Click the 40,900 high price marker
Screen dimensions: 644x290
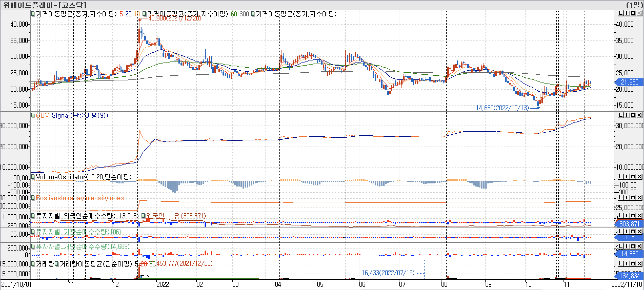pyautogui.click(x=174, y=18)
